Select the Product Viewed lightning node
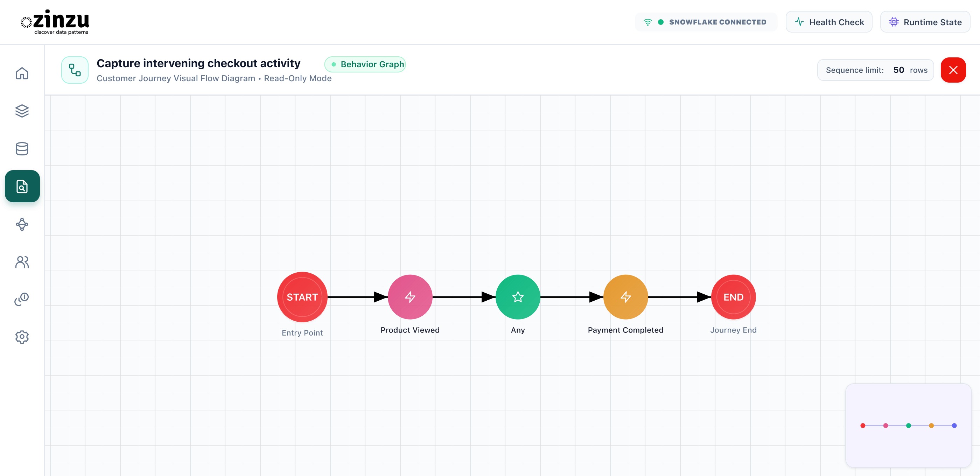 [410, 297]
